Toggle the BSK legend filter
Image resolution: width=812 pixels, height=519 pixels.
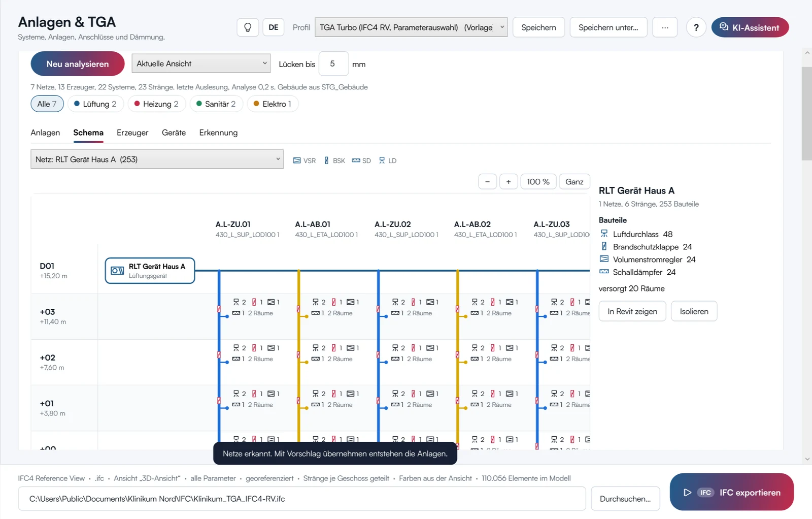coord(334,160)
